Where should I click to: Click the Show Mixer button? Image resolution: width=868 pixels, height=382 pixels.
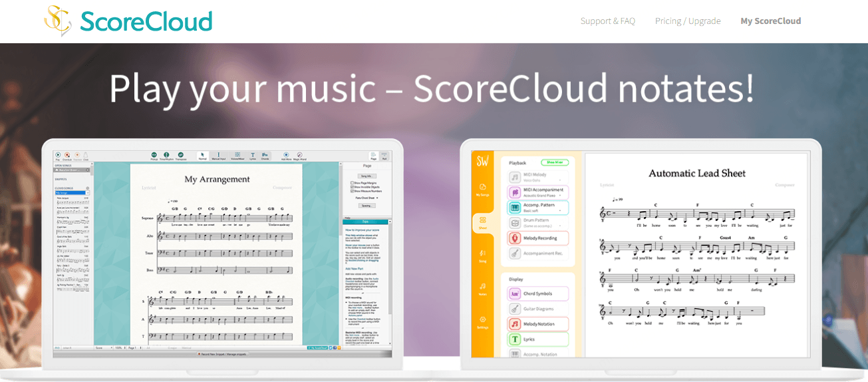coord(555,162)
